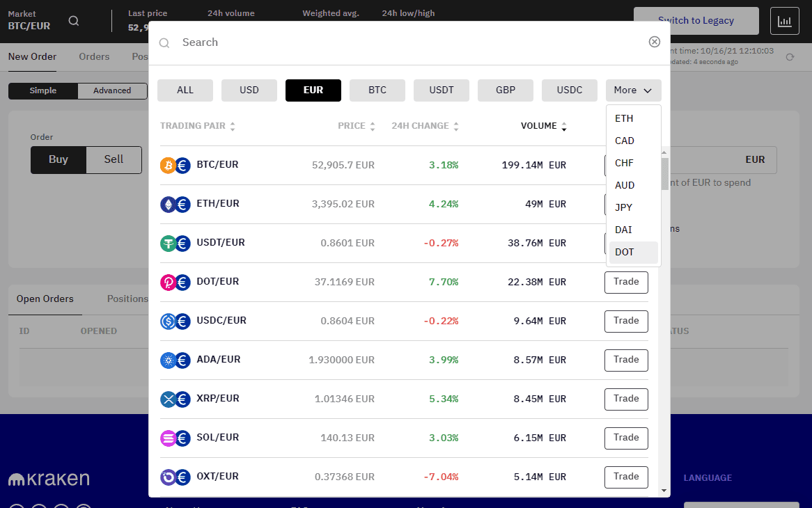Open the Orders tab

point(94,57)
